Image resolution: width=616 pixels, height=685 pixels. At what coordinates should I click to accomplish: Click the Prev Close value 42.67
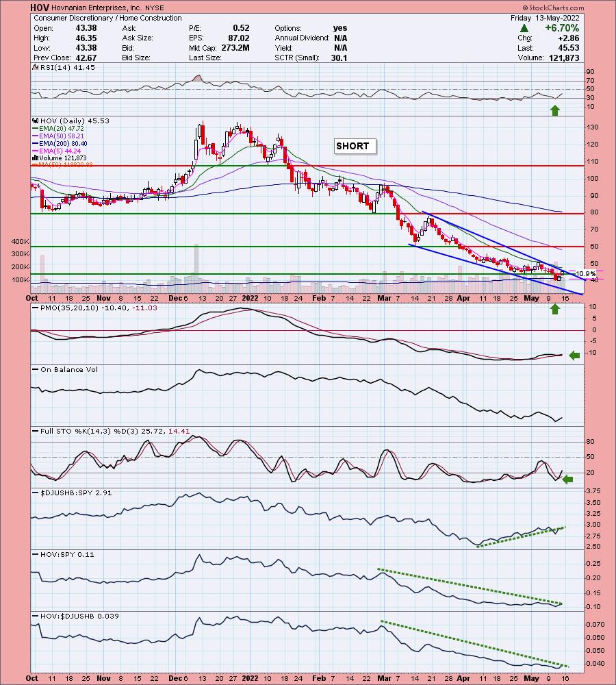tap(86, 58)
